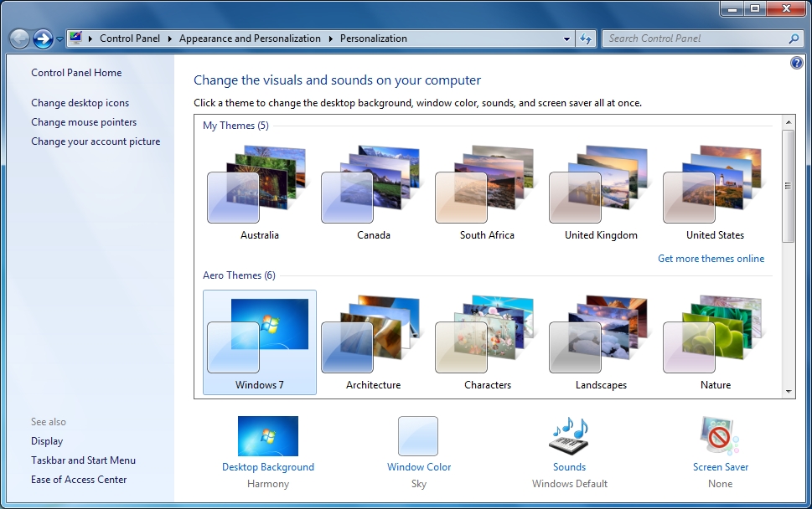Open Change desktop icons
Image resolution: width=812 pixels, height=509 pixels.
81,102
